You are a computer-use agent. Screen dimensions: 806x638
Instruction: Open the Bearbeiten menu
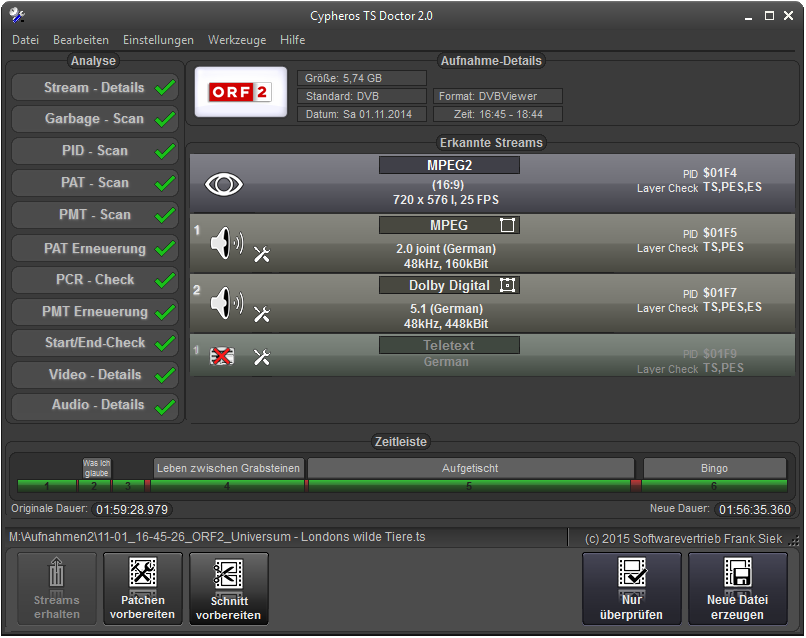tap(81, 40)
